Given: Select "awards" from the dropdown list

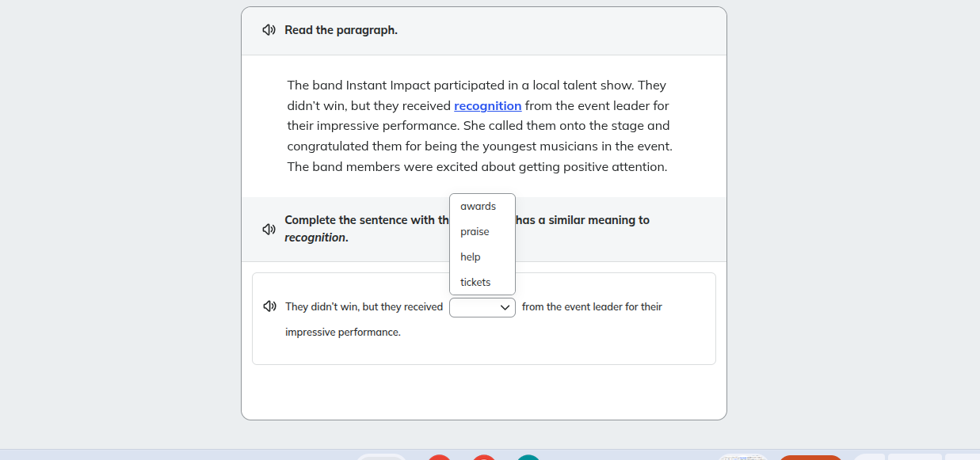Looking at the screenshot, I should tap(479, 206).
